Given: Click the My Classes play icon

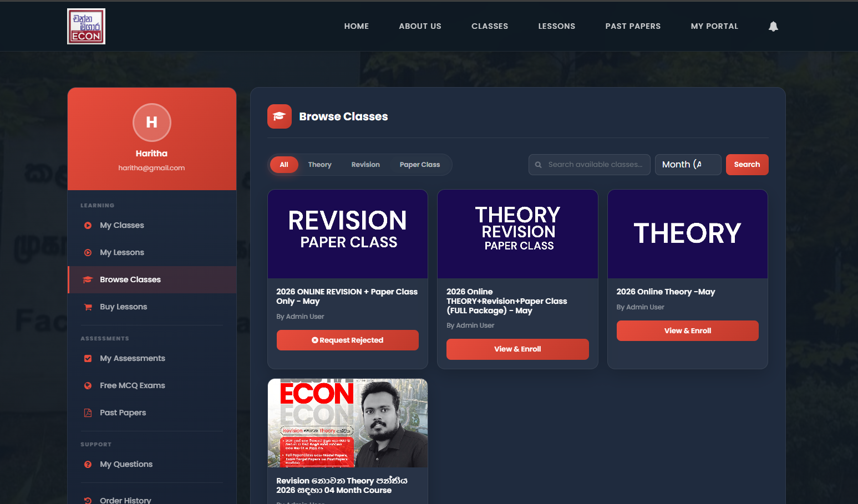Looking at the screenshot, I should pyautogui.click(x=88, y=226).
